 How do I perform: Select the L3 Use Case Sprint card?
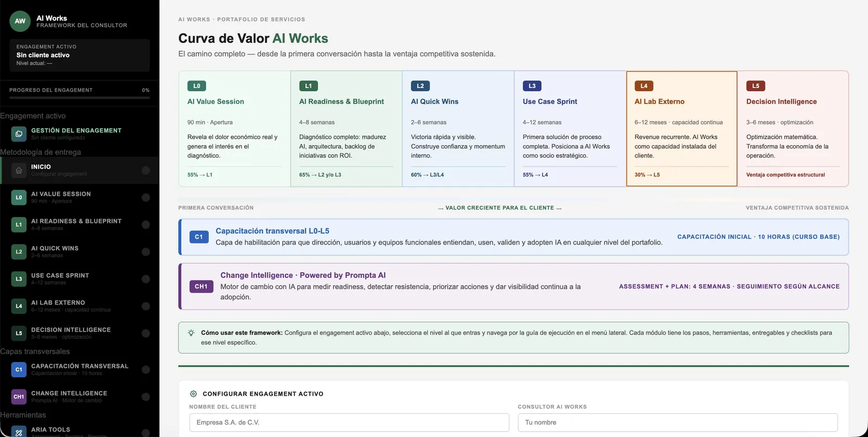tap(570, 129)
